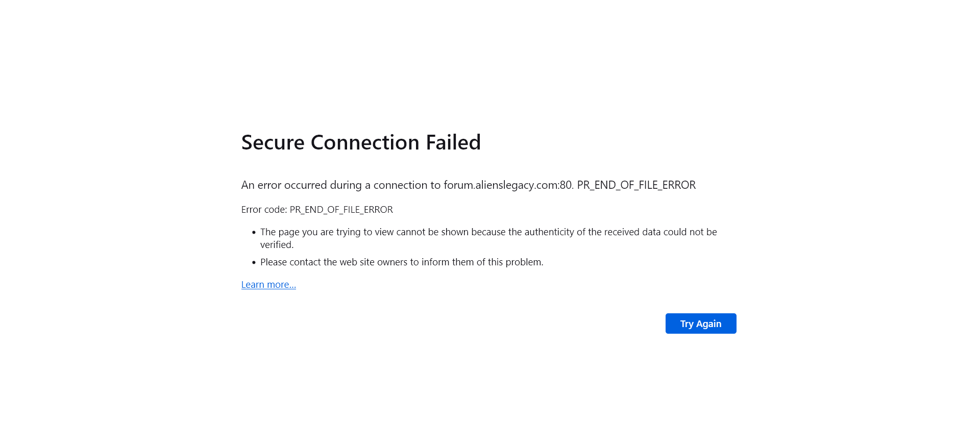The height and width of the screenshot is (448, 980).
Task: Click the word "Failed" in the heading
Action: 453,142
